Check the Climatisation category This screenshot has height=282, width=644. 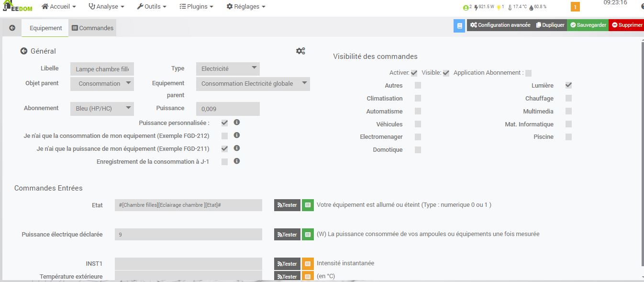[418, 98]
